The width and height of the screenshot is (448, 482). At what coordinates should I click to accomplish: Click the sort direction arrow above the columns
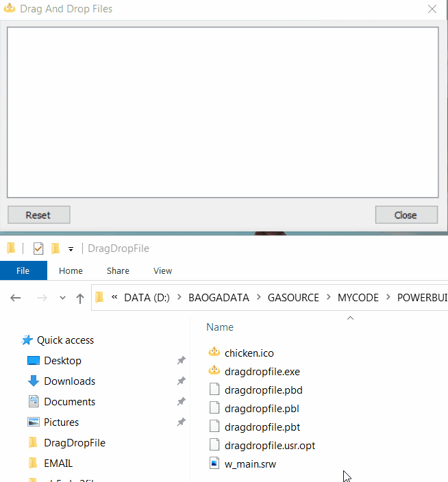pos(350,318)
